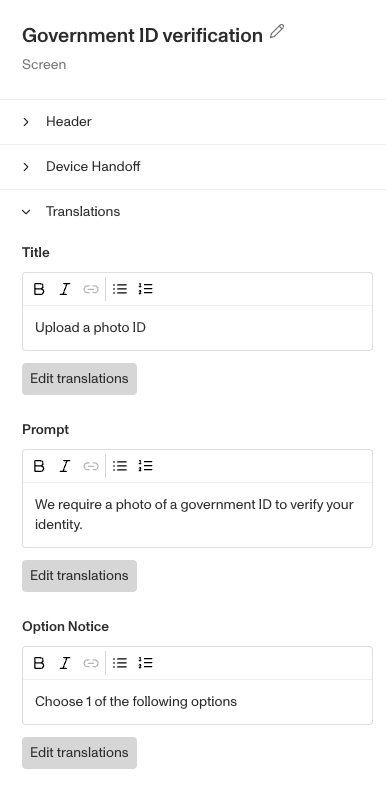Toggle bold in the Prompt editor
Screen dimensions: 386x785
point(39,466)
